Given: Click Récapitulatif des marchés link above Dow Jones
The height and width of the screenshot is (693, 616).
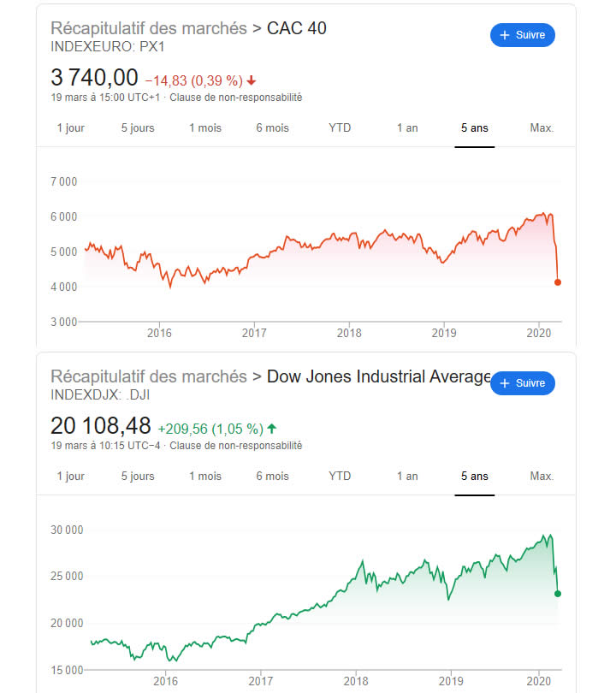Looking at the screenshot, I should [149, 376].
